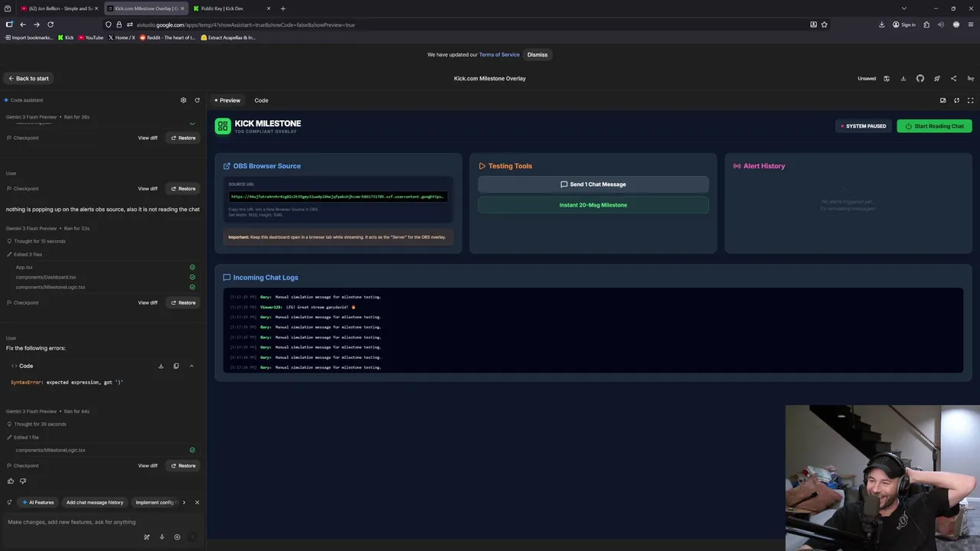The image size is (980, 551).
Task: Click Start Reading Chat button
Action: click(x=934, y=126)
